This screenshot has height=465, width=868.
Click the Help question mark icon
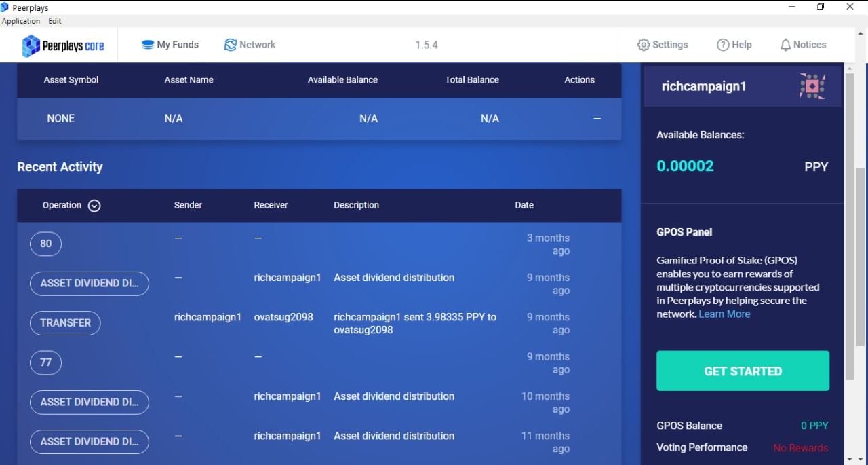pos(723,45)
